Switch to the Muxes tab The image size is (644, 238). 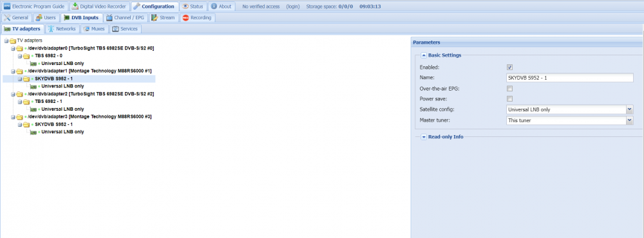click(x=95, y=29)
